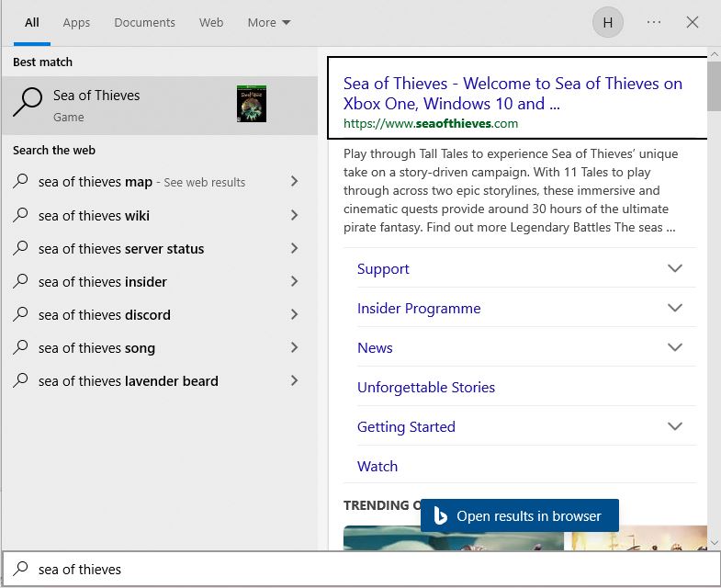Switch to the Documents tab

pyautogui.click(x=144, y=22)
